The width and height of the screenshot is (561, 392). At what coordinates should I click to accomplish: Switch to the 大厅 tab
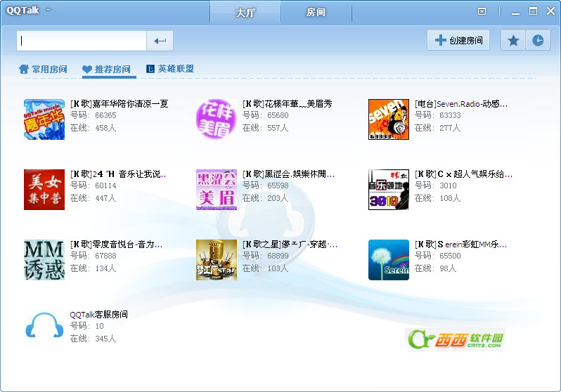245,13
